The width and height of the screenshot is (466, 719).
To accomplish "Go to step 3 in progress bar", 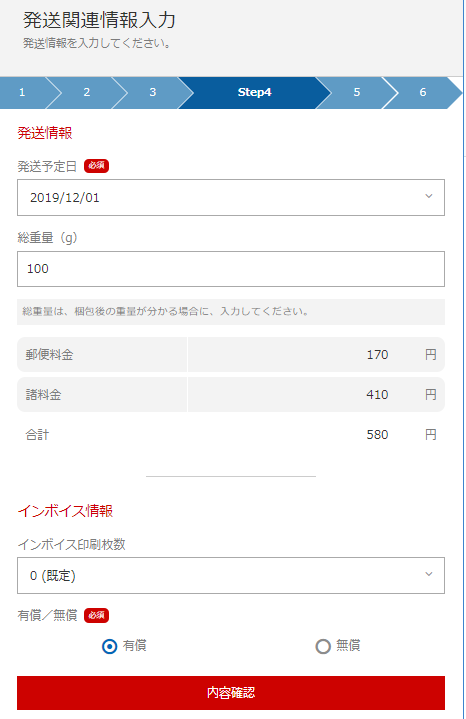I will click(153, 93).
